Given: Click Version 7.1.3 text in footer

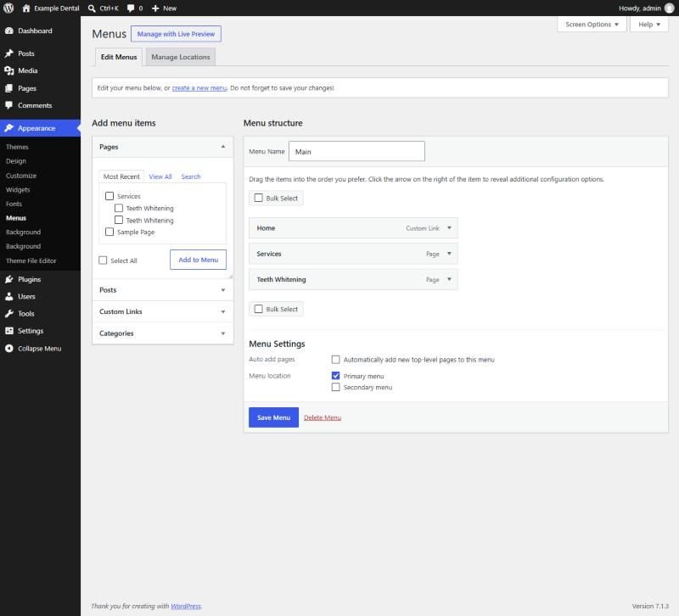Looking at the screenshot, I should [x=650, y=606].
